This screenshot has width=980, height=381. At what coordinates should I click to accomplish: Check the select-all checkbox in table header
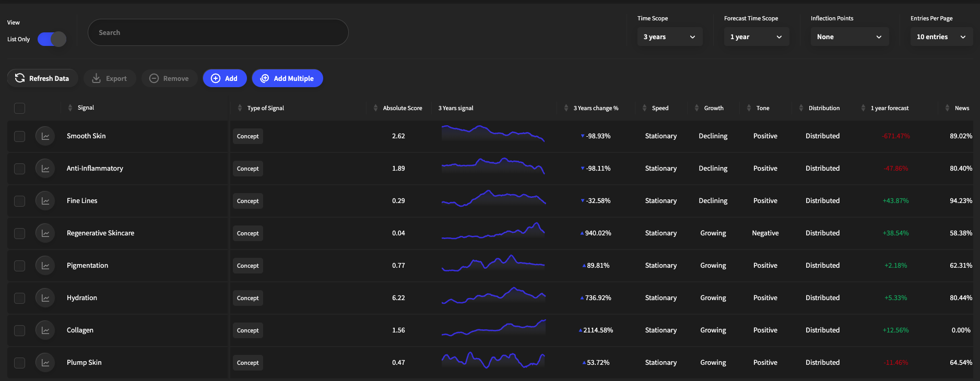pyautogui.click(x=20, y=108)
